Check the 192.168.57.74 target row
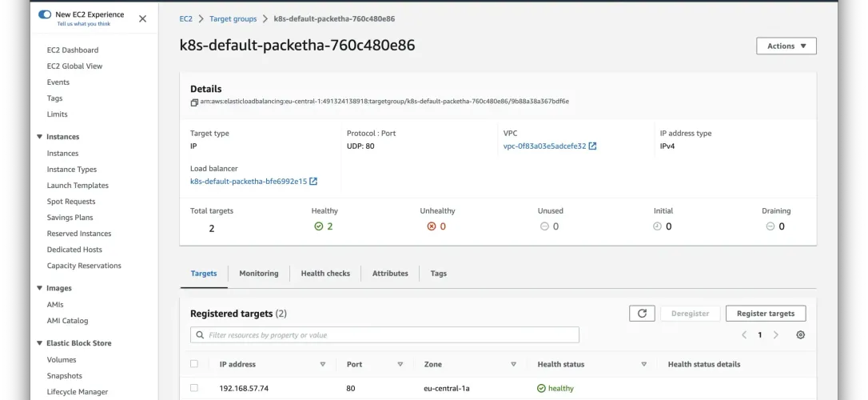 point(193,388)
